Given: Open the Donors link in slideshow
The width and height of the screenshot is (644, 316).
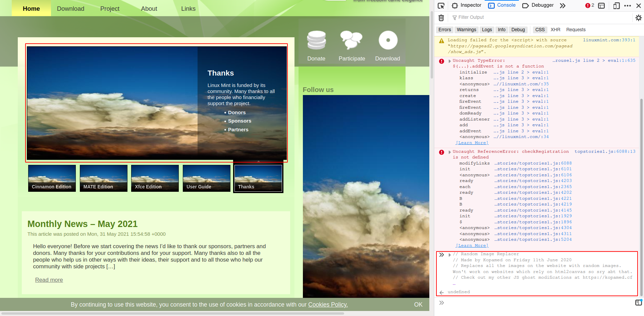Looking at the screenshot, I should click(x=237, y=112).
